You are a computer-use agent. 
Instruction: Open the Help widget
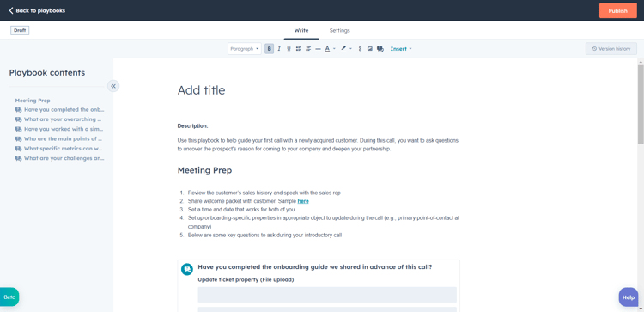(629, 297)
